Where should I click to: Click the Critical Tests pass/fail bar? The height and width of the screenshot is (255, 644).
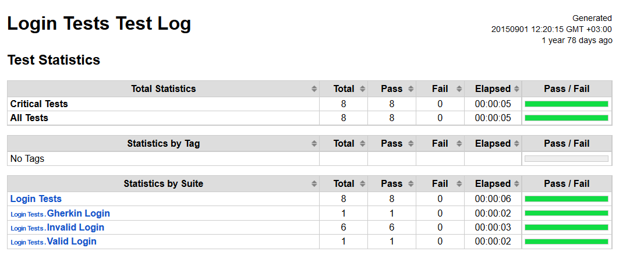pyautogui.click(x=567, y=104)
